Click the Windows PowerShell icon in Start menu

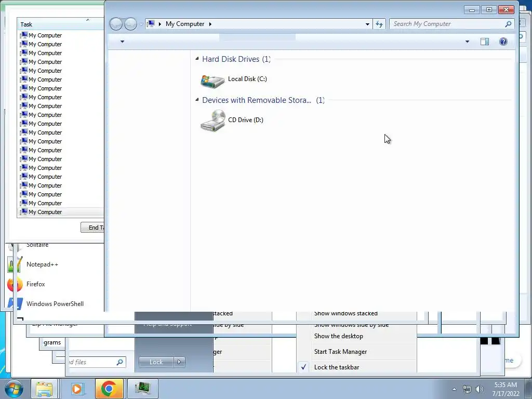[x=16, y=303]
